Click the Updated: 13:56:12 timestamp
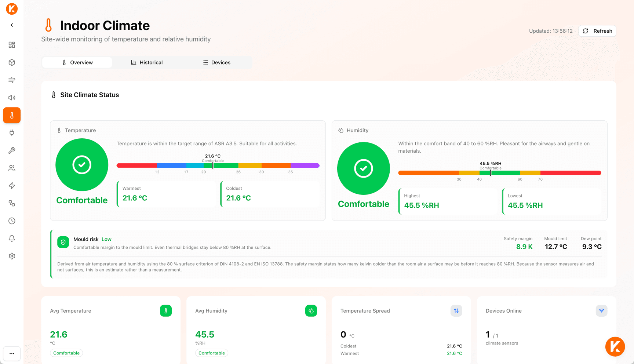 [551, 31]
